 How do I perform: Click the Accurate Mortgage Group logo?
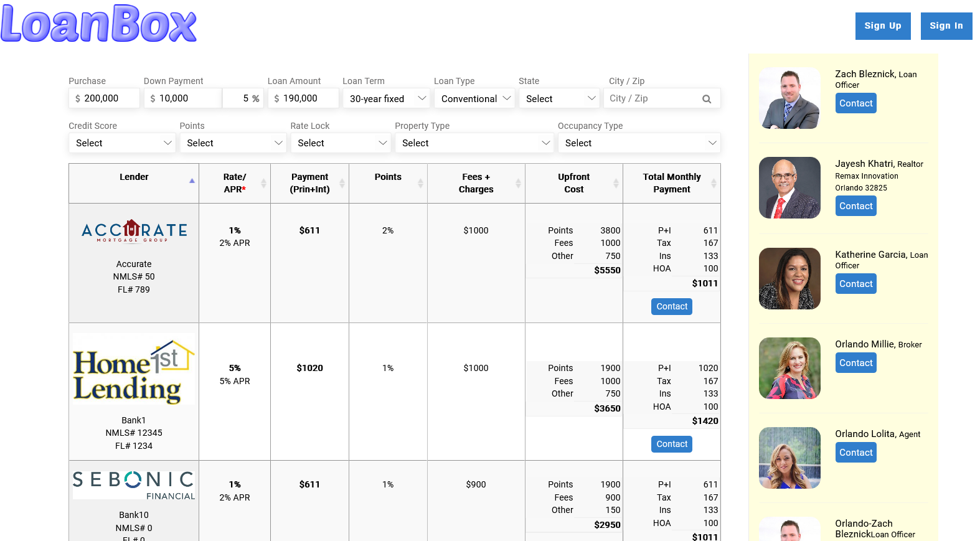coord(134,231)
